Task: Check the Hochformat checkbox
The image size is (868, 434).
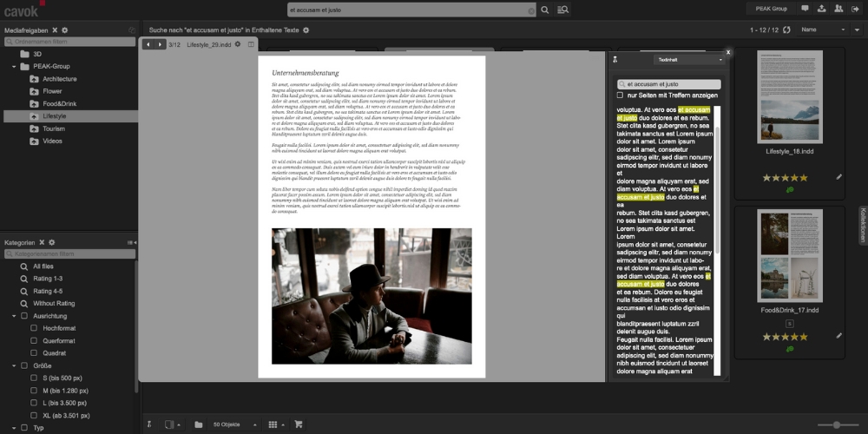Action: [34, 328]
